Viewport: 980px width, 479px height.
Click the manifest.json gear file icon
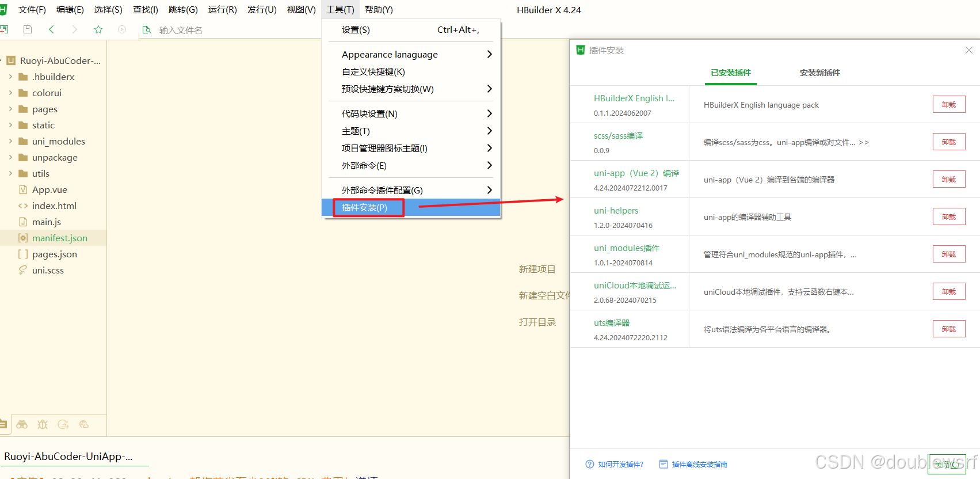click(23, 238)
